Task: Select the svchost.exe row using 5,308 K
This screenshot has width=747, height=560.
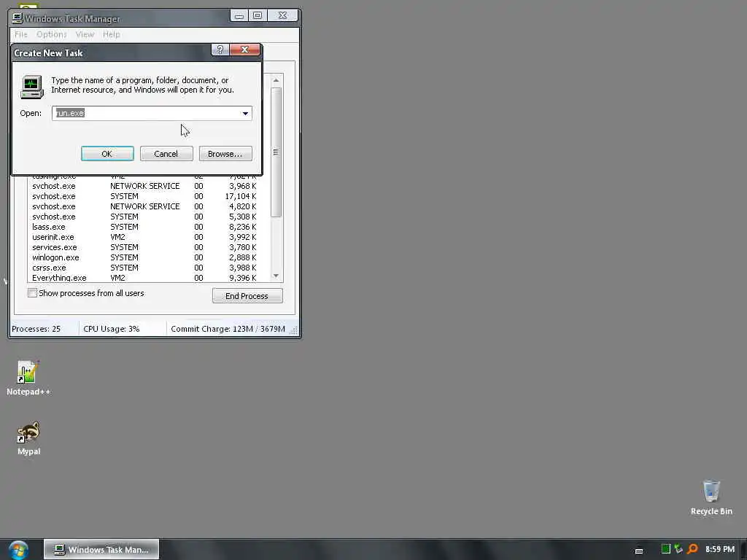Action: [x=145, y=217]
